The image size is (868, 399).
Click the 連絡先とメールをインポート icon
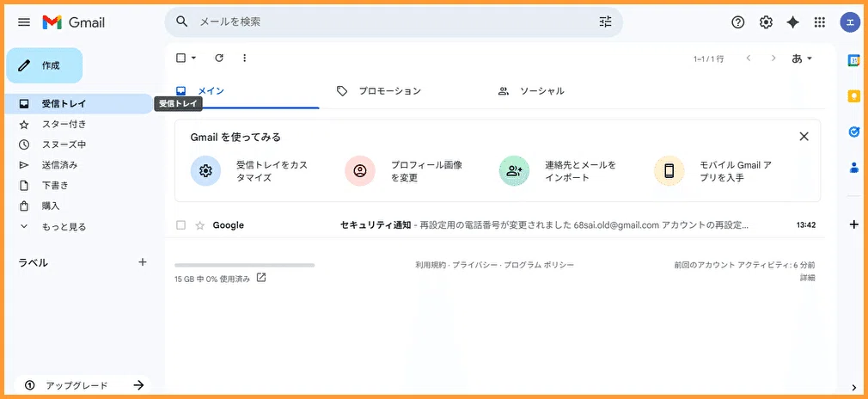pos(514,170)
